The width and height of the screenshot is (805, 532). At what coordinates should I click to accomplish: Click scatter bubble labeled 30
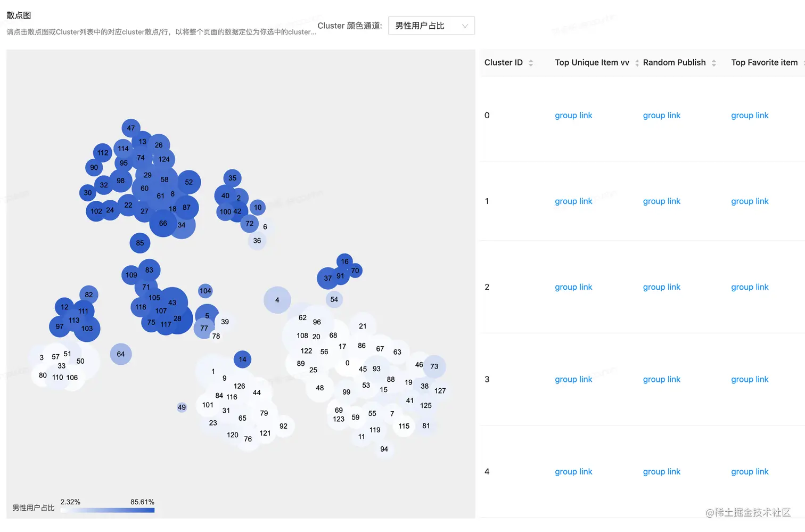click(88, 193)
